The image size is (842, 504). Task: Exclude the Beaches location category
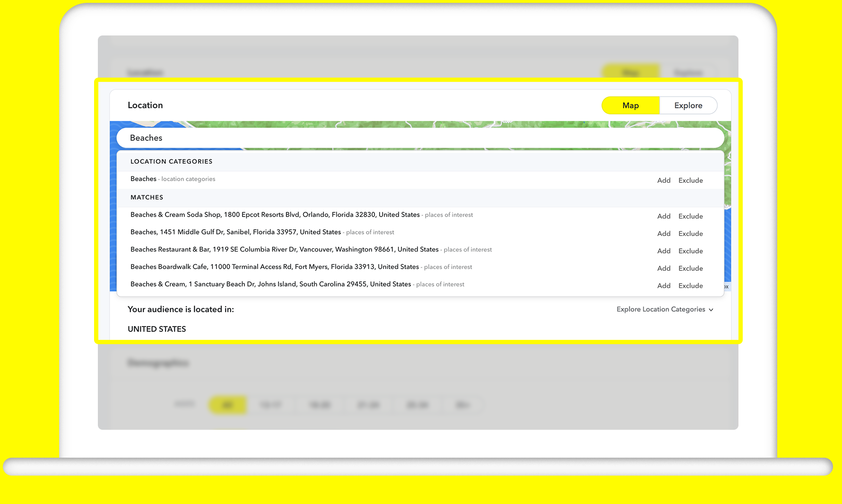[x=691, y=180]
